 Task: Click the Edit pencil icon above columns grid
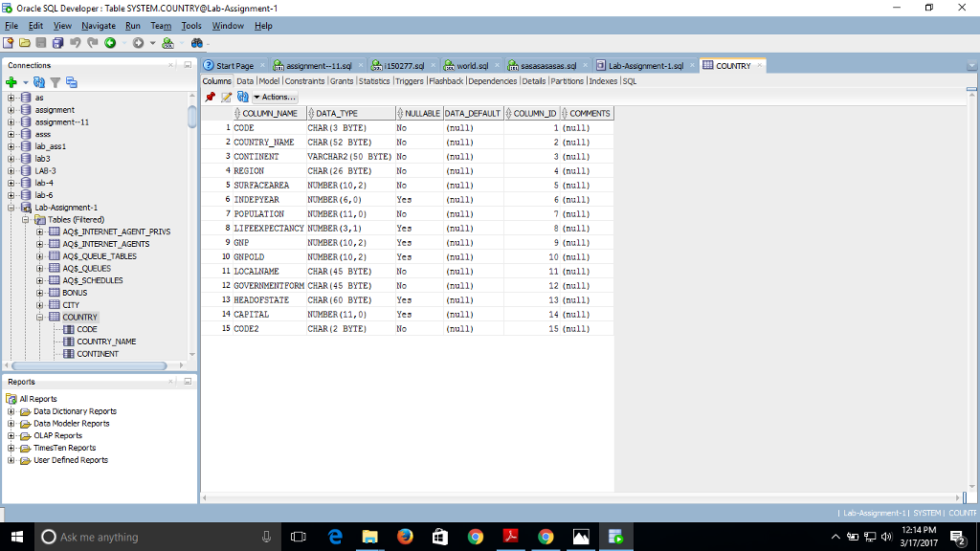[228, 97]
